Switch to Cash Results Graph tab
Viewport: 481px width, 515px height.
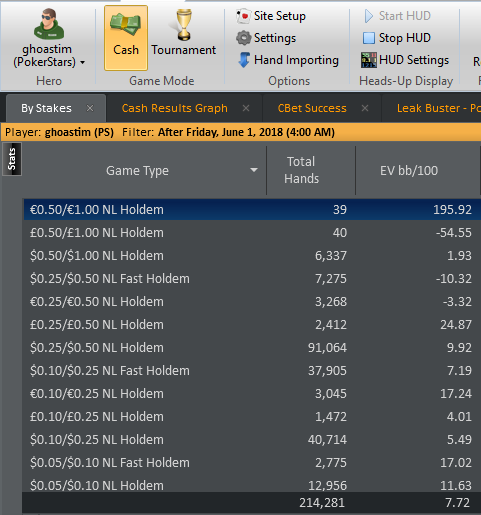[x=174, y=108]
